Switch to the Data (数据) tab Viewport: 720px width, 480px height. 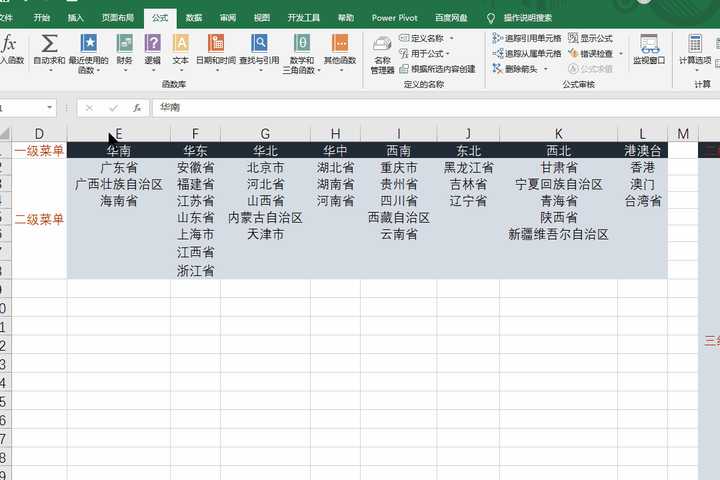pyautogui.click(x=194, y=18)
